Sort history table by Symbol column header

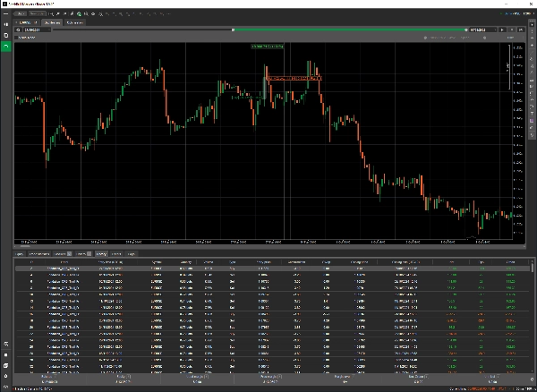pos(156,262)
